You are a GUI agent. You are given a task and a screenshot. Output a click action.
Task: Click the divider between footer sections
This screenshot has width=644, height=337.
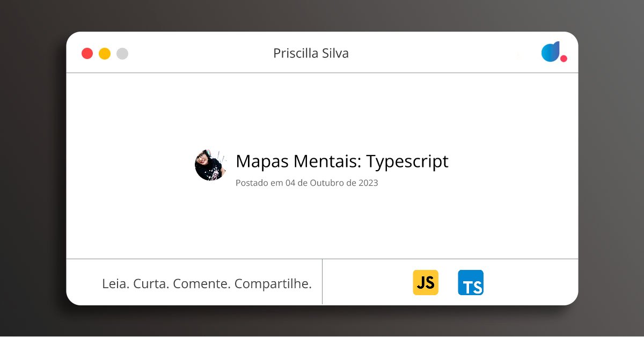click(323, 282)
